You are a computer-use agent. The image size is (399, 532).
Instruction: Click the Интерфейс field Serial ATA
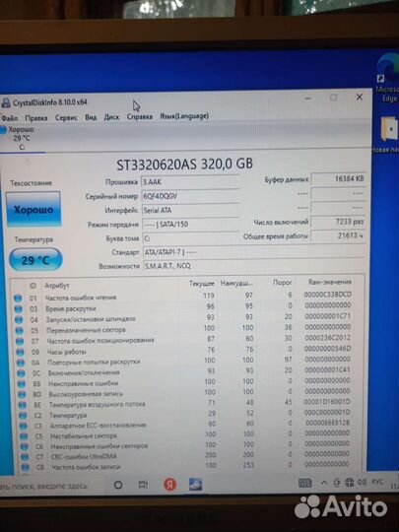click(x=191, y=210)
